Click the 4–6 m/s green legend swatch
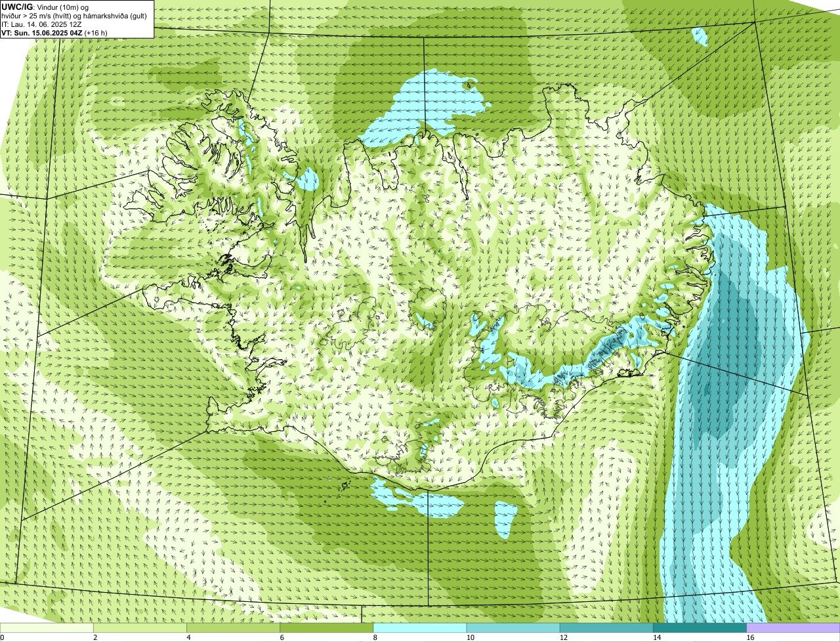 coord(233,628)
